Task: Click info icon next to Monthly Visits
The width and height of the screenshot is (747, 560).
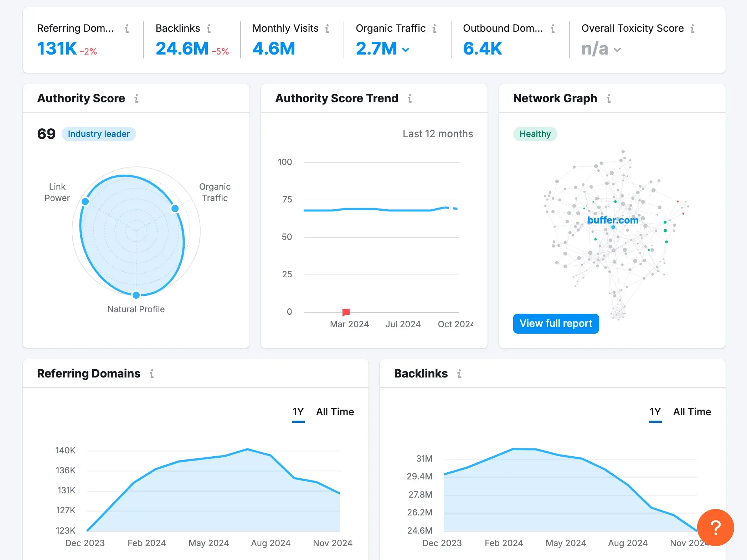Action: 327,29
